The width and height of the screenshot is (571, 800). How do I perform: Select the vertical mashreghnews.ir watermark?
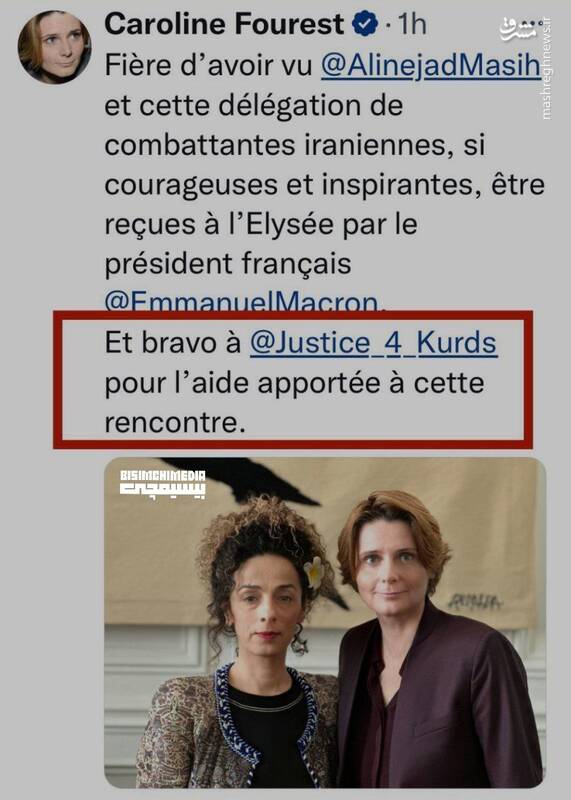click(x=548, y=69)
